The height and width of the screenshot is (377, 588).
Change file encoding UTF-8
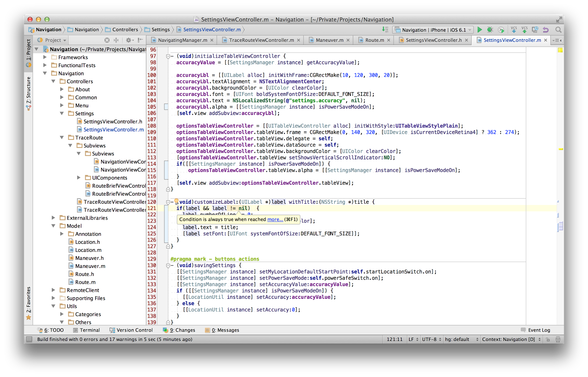point(431,339)
